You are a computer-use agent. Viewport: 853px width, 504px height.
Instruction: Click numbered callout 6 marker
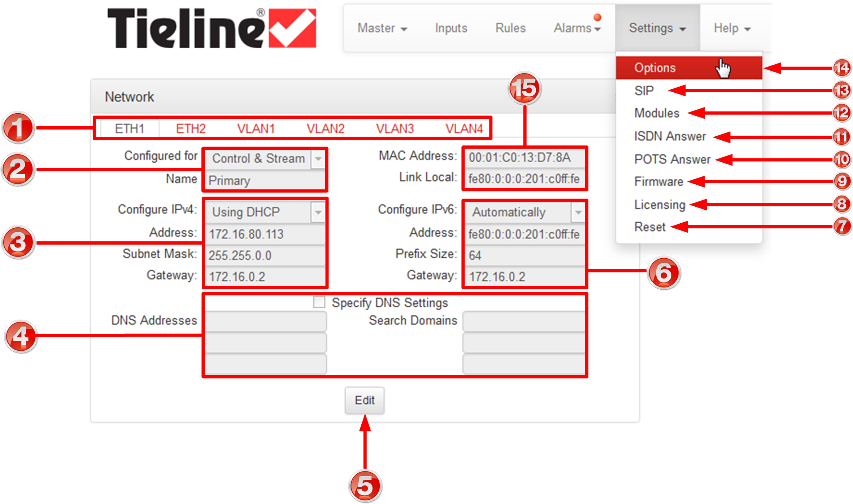663,273
